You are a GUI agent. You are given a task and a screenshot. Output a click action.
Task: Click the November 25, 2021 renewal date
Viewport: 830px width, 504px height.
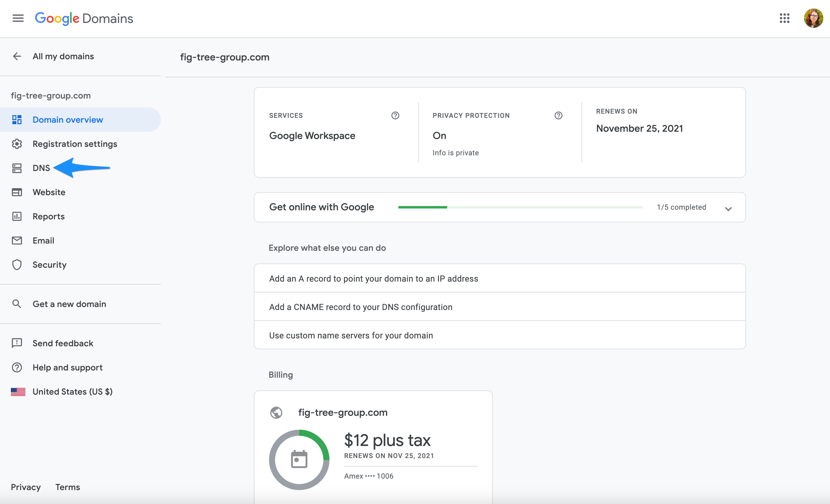tap(639, 128)
